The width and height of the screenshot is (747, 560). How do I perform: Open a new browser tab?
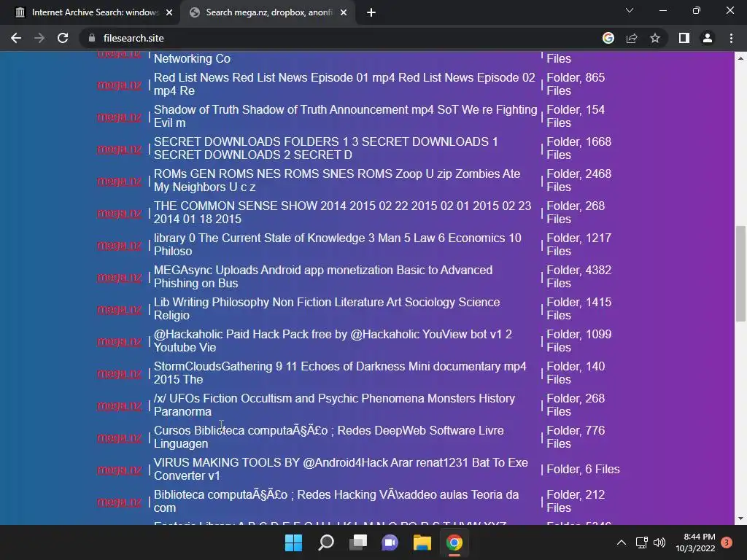[x=371, y=13]
